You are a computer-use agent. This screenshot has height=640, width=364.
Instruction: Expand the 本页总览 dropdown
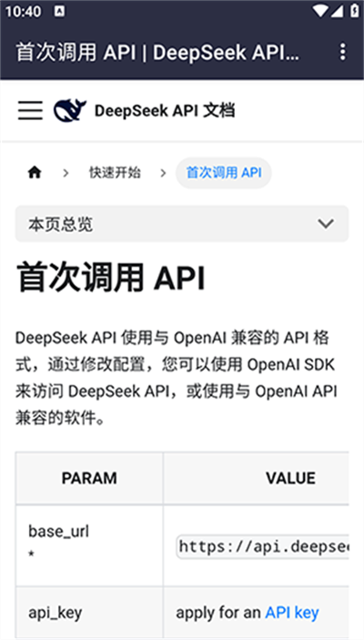(x=182, y=224)
